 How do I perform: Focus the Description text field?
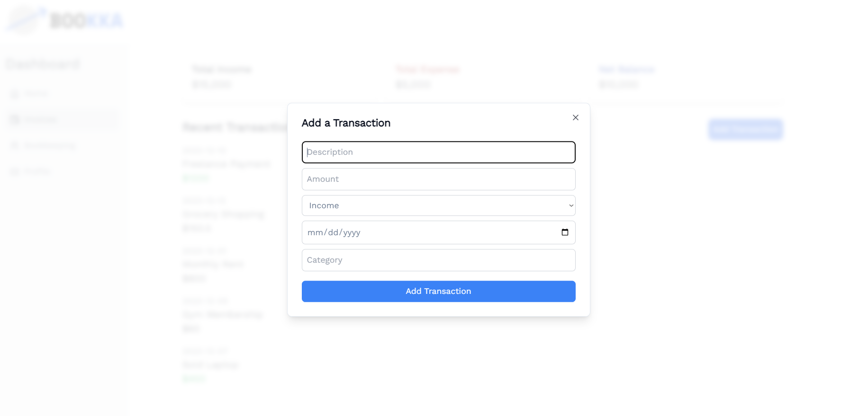(x=438, y=152)
